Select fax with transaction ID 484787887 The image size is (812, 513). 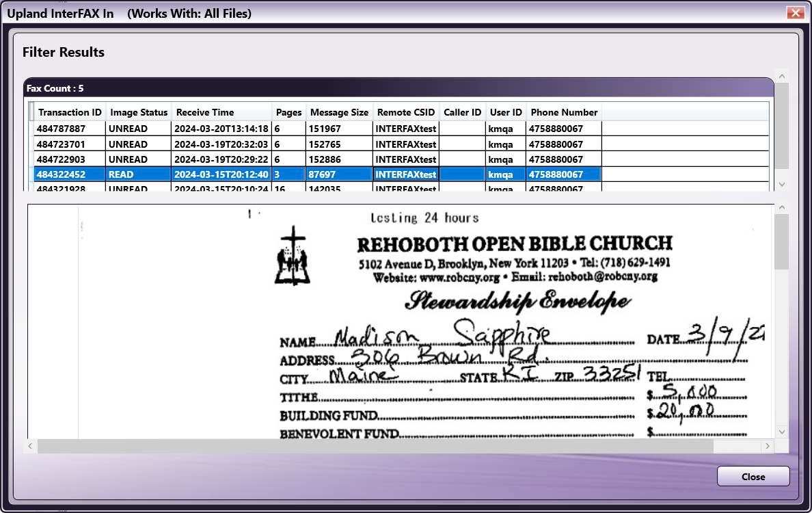point(70,129)
